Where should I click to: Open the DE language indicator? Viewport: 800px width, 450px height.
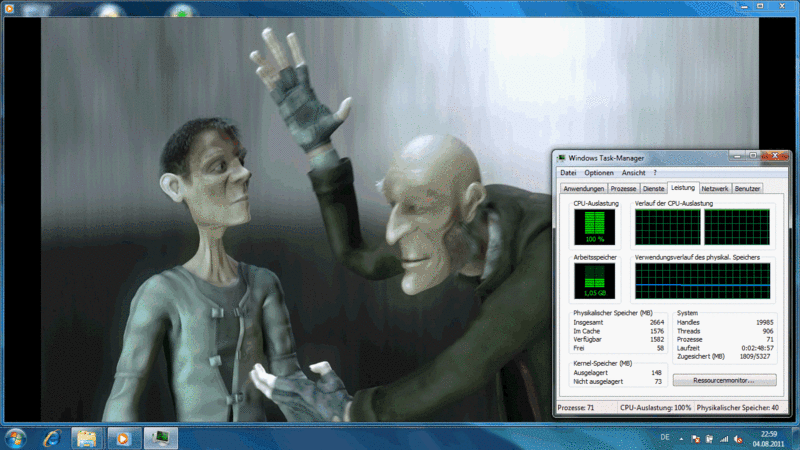(665, 437)
